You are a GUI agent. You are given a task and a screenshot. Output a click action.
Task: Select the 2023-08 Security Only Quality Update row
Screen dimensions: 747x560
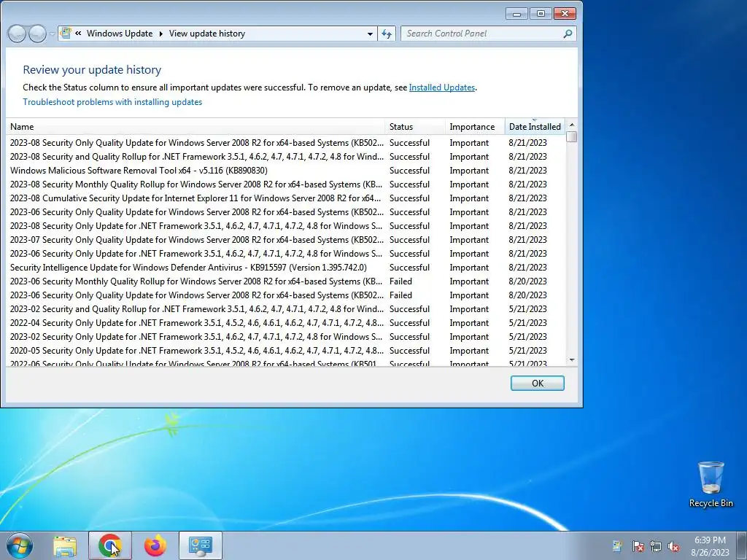click(286, 143)
